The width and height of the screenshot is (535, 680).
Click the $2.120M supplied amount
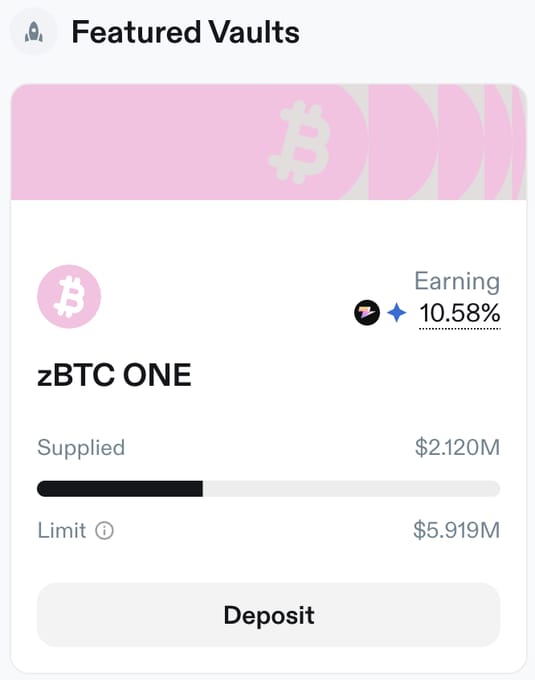pyautogui.click(x=457, y=447)
